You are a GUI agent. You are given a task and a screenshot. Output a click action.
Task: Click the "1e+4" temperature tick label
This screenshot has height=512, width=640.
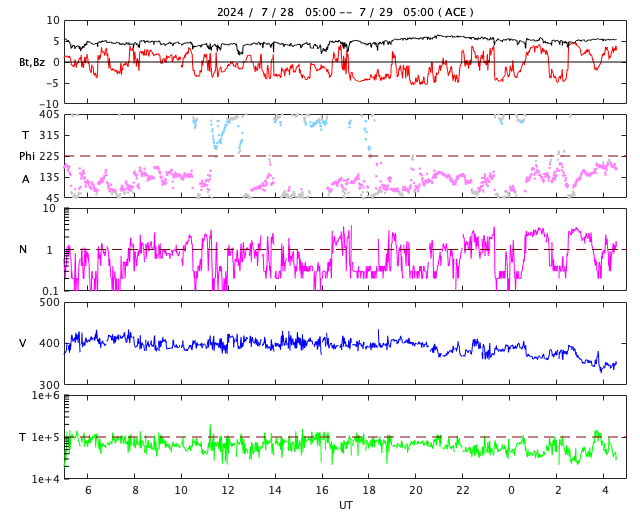pyautogui.click(x=45, y=479)
